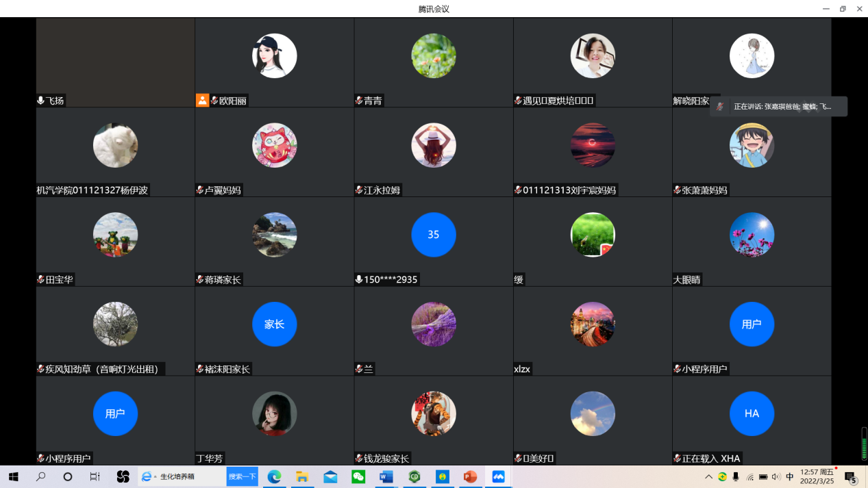Click the Windows Start button

click(13, 477)
